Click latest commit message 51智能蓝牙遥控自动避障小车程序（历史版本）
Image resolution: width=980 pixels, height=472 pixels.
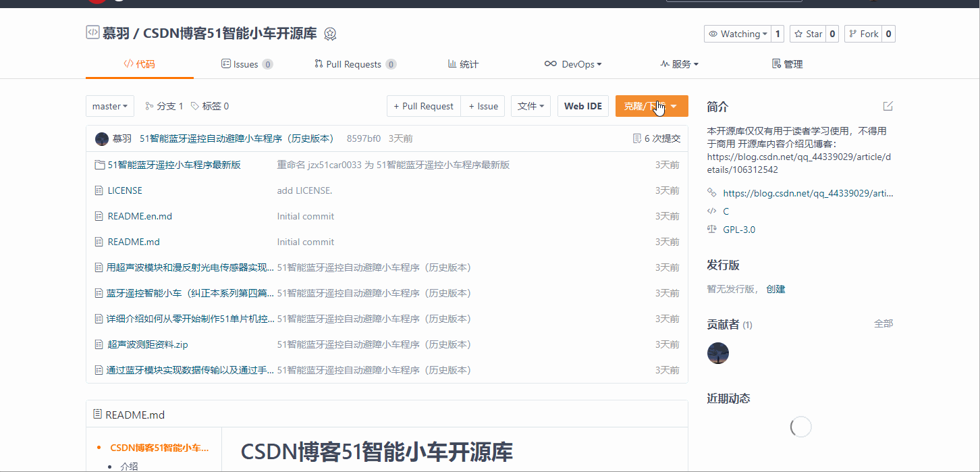[237, 138]
